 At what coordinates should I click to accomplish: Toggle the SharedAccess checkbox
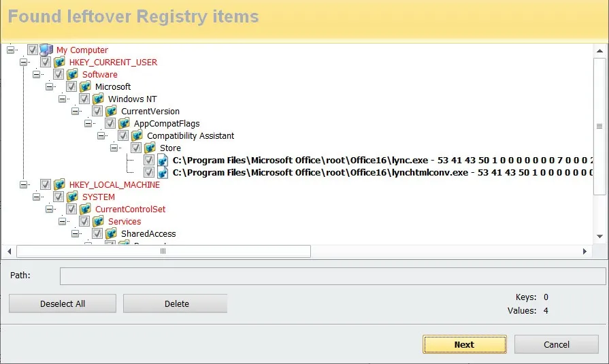97,233
